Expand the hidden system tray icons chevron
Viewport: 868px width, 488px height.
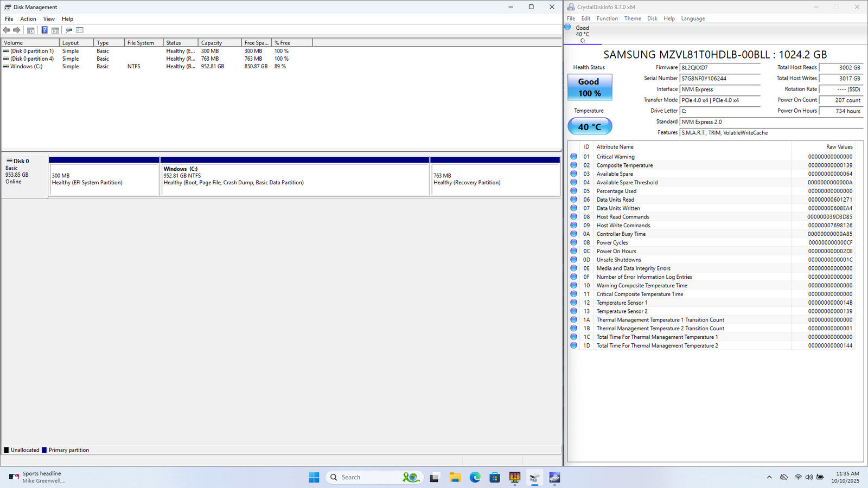pos(769,477)
